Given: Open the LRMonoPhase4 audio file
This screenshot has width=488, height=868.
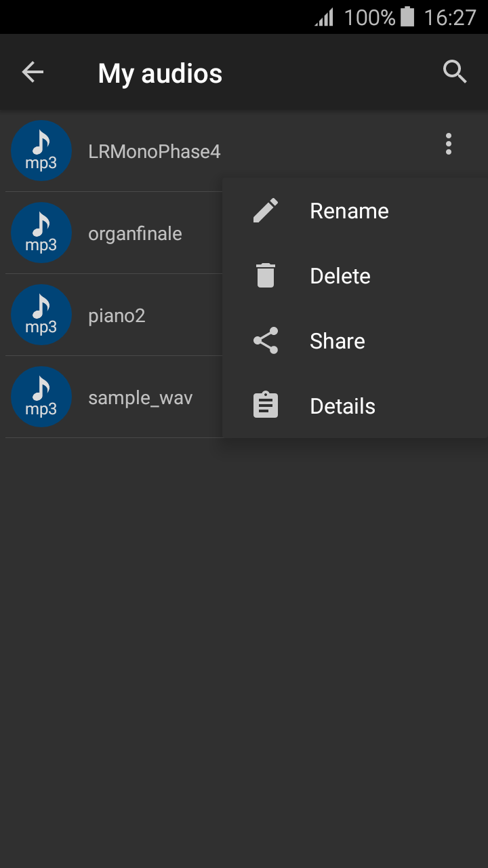Looking at the screenshot, I should (x=155, y=151).
